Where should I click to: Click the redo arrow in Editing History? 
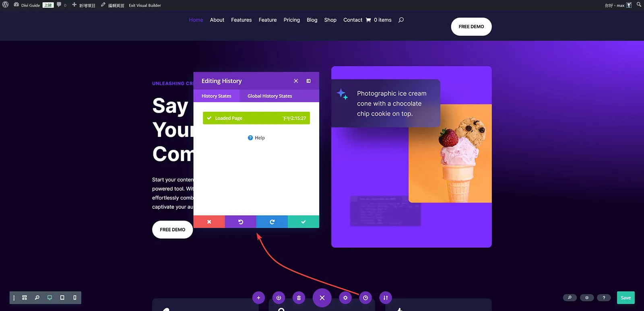[x=272, y=222]
